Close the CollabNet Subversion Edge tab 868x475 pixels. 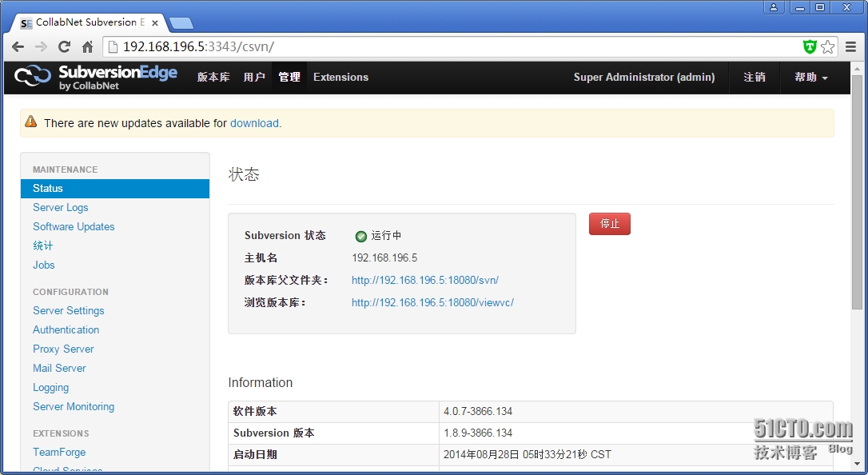155,23
